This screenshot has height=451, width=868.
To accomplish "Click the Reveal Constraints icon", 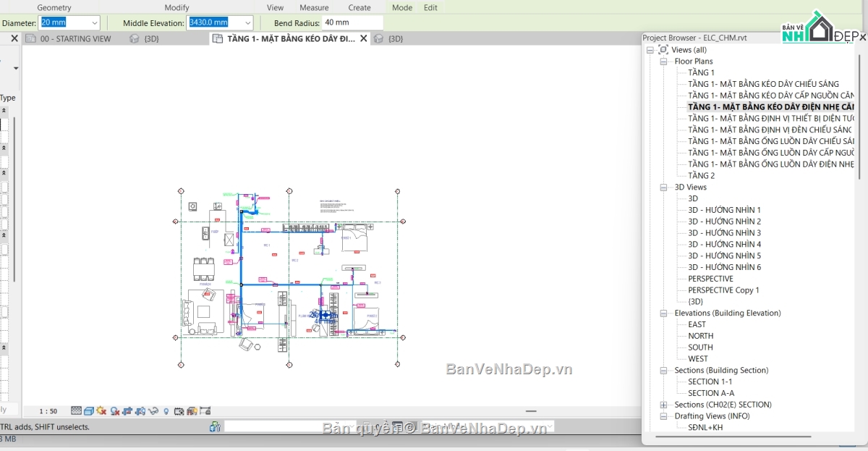I will (x=205, y=410).
